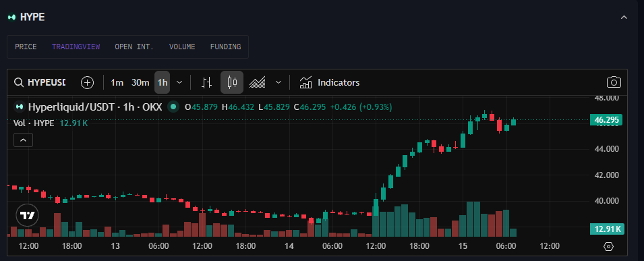644x261 pixels.
Task: Click the date 14 on time axis
Action: click(x=289, y=246)
